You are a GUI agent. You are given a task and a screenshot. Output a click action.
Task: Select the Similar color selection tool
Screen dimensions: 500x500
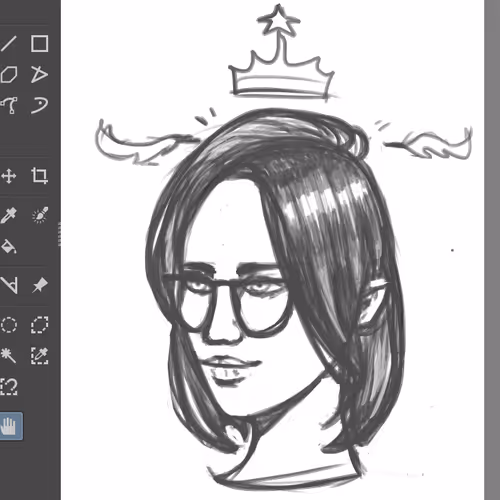[x=40, y=355]
